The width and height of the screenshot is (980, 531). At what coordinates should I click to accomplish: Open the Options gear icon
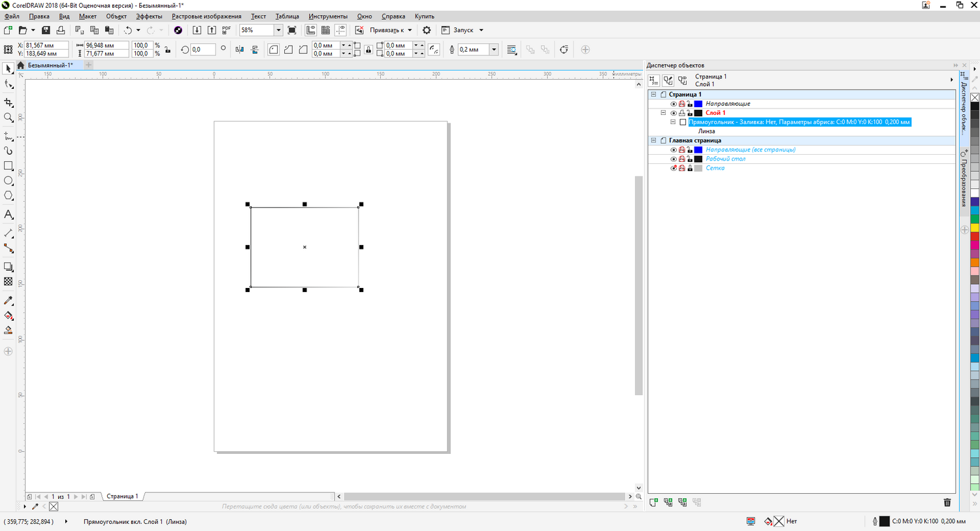point(427,30)
